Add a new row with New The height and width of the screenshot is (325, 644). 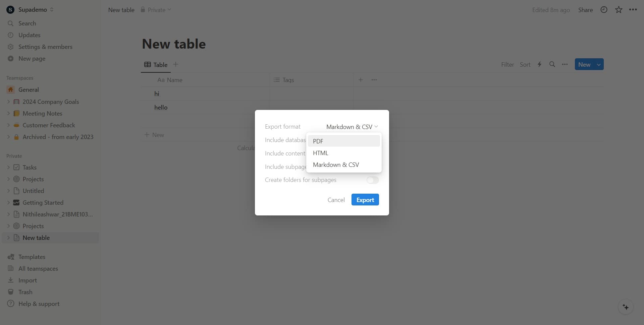pos(154,134)
